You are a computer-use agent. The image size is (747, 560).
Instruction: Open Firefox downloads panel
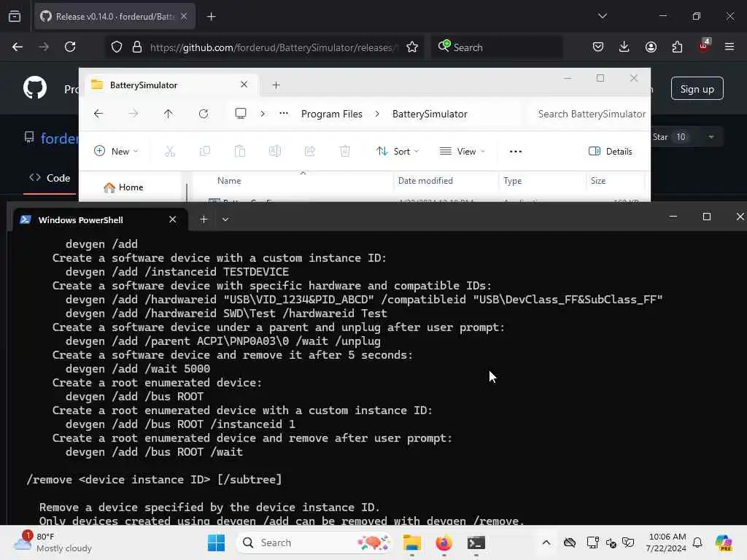tap(624, 47)
